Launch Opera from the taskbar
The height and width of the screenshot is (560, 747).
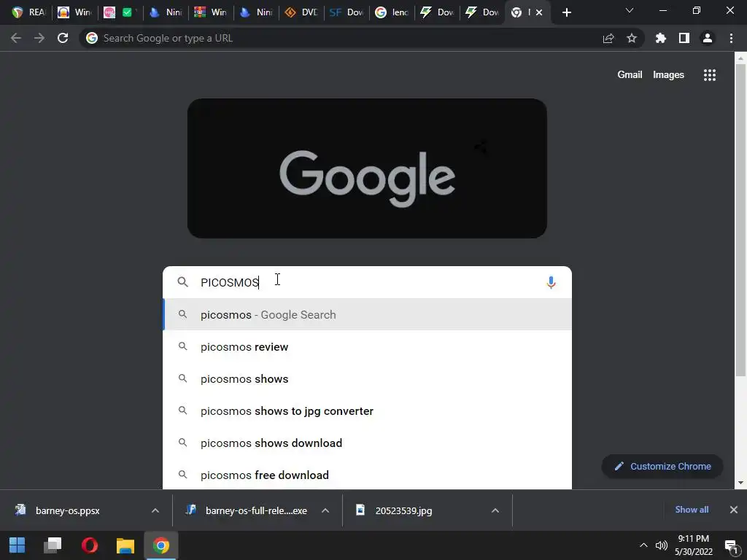90,545
